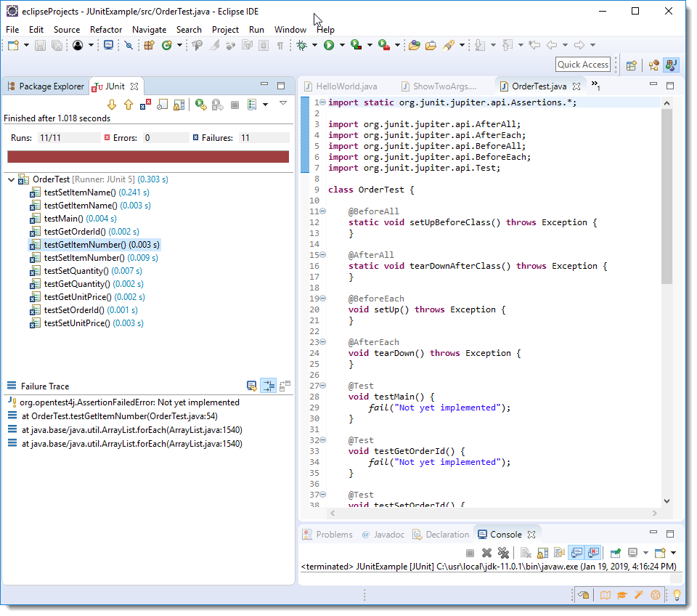Click the Open Perspective icon
The width and height of the screenshot is (697, 616).
[631, 65]
